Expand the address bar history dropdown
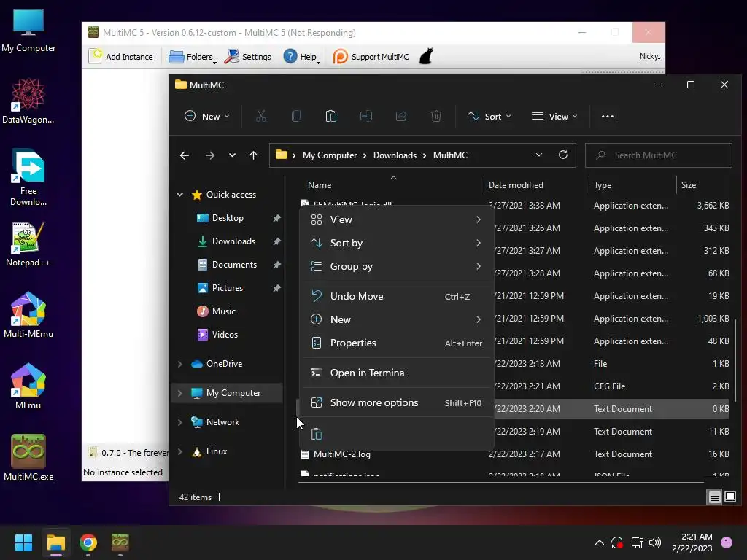The image size is (747, 560). (x=539, y=155)
